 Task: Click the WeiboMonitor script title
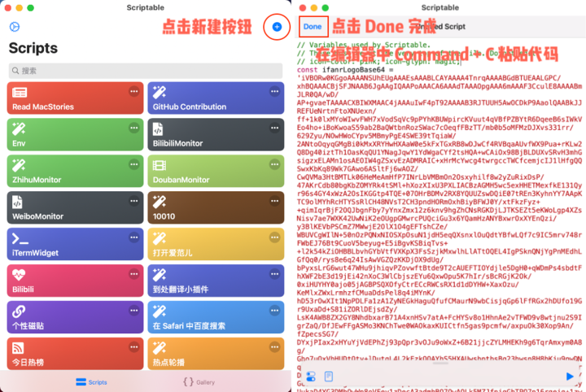pos(37,216)
